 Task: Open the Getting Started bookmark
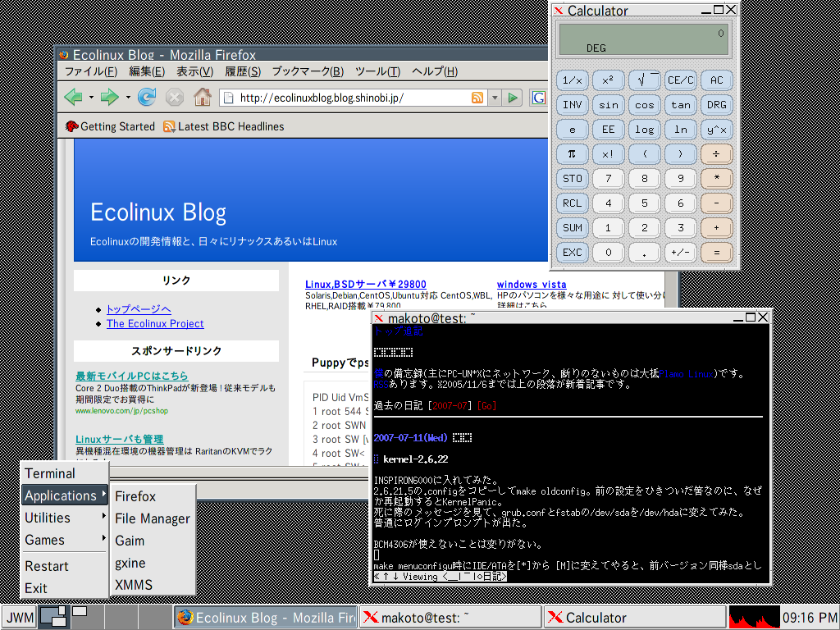pyautogui.click(x=110, y=126)
